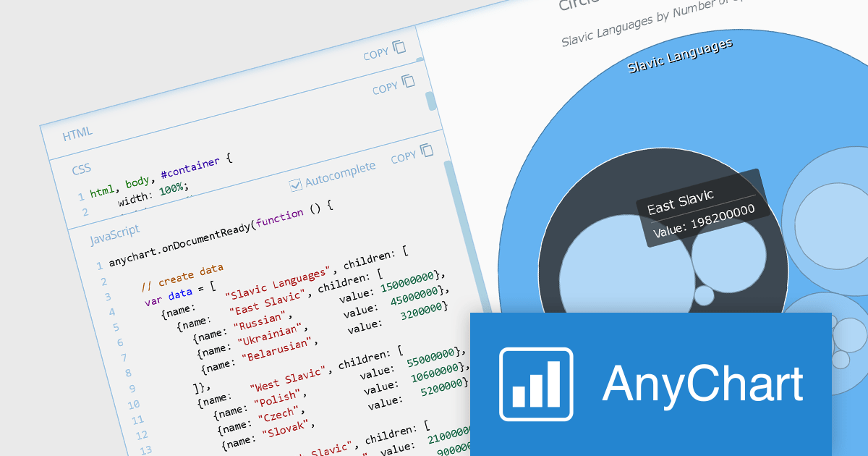This screenshot has width=868, height=456.
Task: Click the AnyChart brand name text
Action: (703, 382)
